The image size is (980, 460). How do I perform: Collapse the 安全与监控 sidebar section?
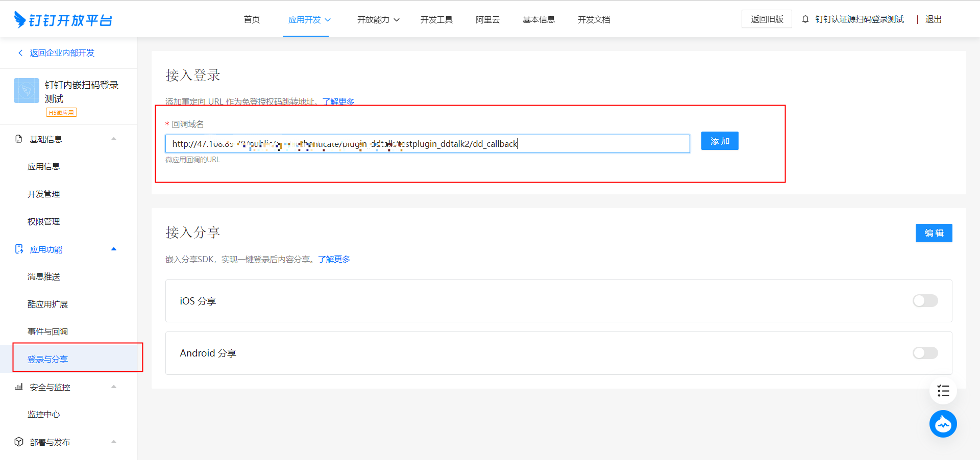(x=114, y=387)
